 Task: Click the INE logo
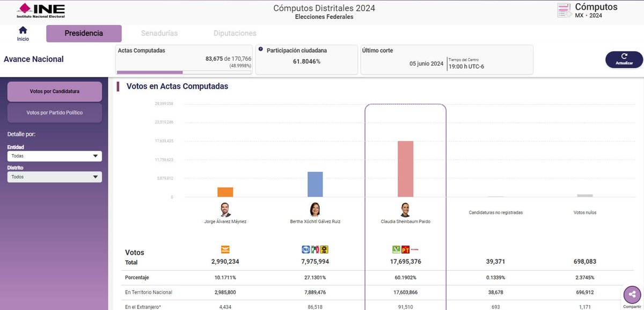(41, 10)
